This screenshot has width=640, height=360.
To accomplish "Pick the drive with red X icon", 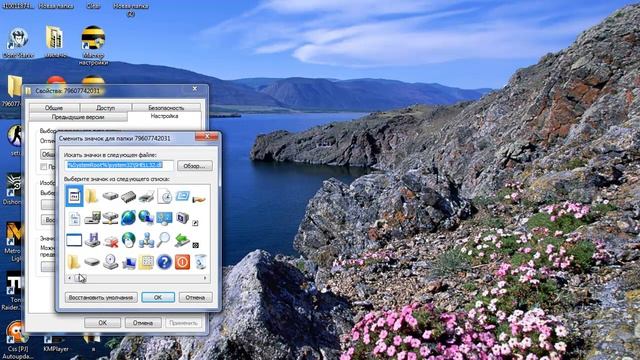I will tap(110, 241).
